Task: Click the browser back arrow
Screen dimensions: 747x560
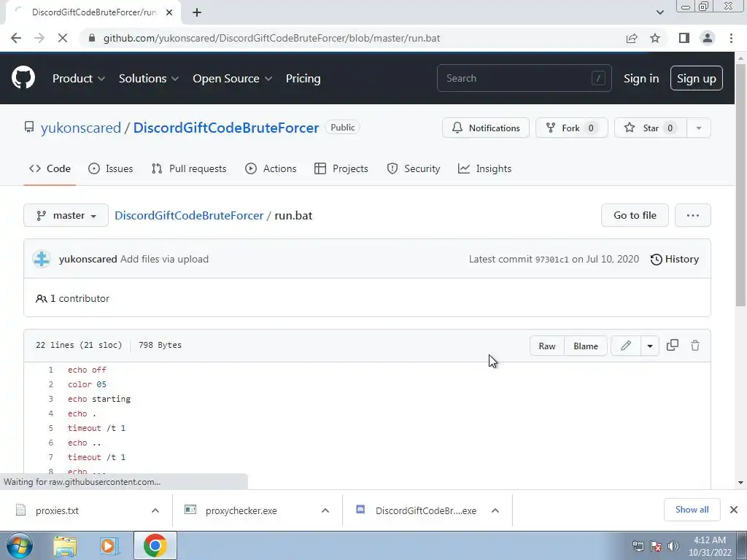Action: (x=16, y=38)
